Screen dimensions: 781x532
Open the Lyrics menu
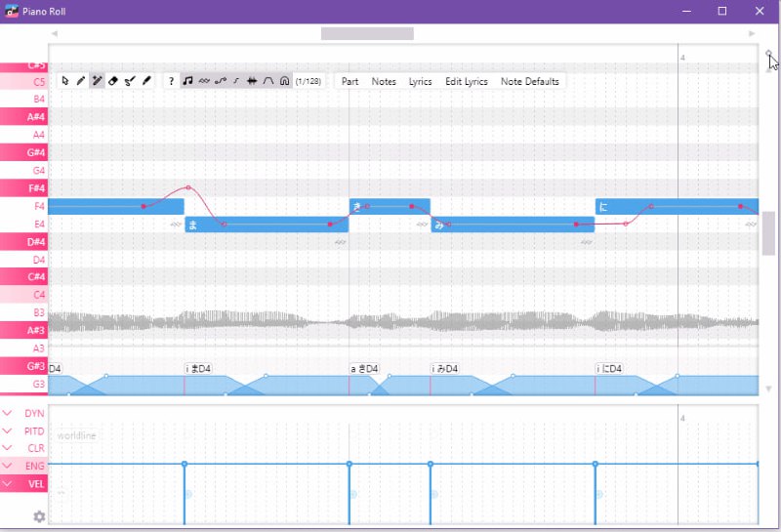point(420,82)
